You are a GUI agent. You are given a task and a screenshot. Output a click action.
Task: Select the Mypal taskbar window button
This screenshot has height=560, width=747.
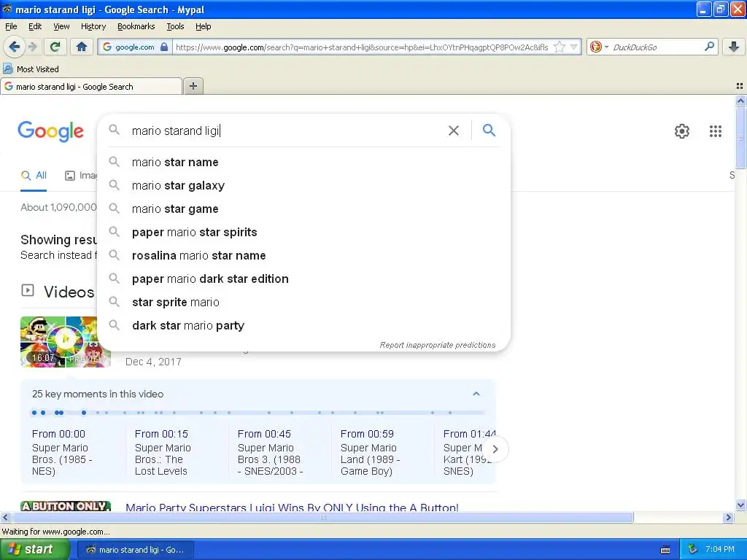coord(135,550)
